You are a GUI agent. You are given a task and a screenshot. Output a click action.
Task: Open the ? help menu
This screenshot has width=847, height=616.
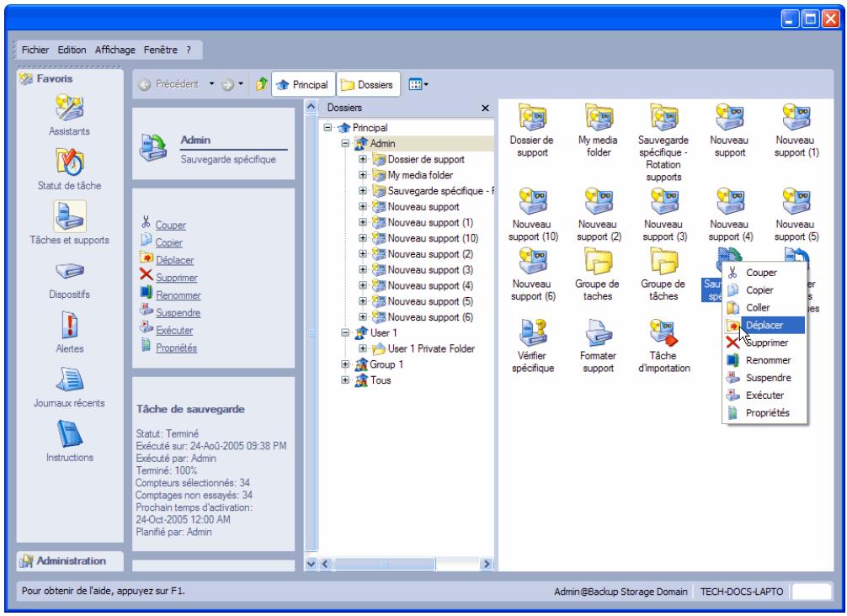(189, 50)
